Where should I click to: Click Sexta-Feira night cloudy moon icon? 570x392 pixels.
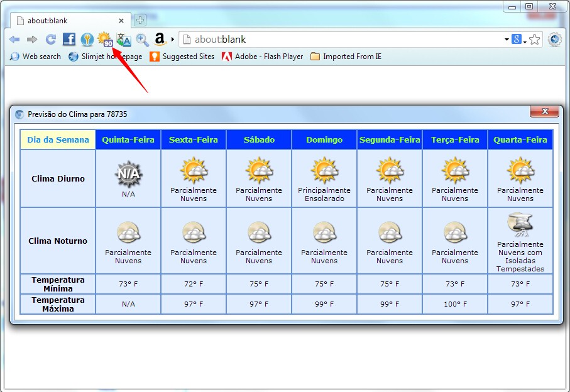[194, 232]
